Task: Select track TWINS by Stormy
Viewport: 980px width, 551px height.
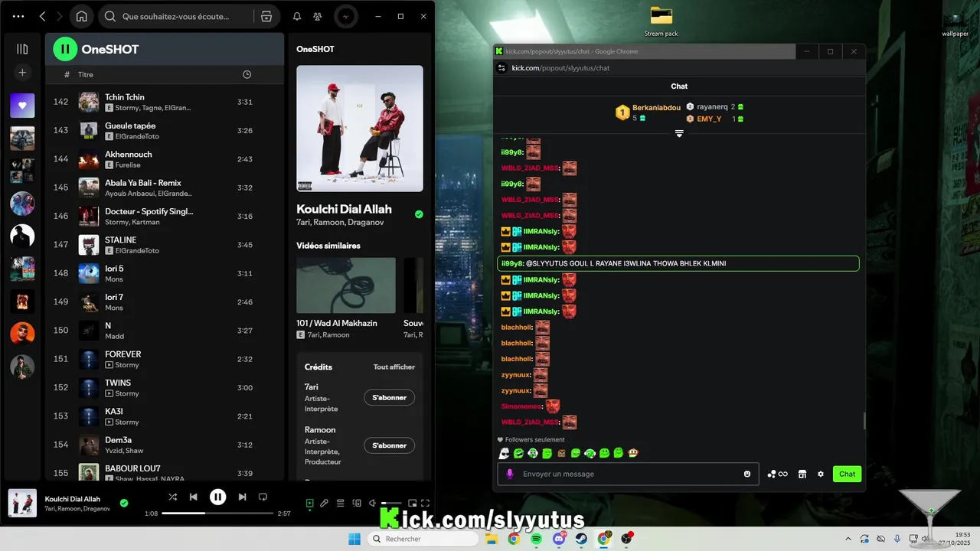Action: point(165,387)
